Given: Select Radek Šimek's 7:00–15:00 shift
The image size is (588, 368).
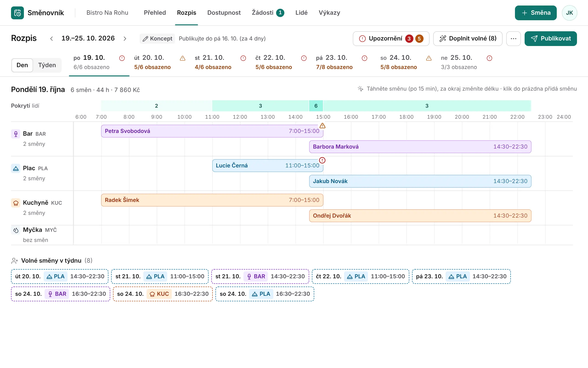Looking at the screenshot, I should click(212, 200).
